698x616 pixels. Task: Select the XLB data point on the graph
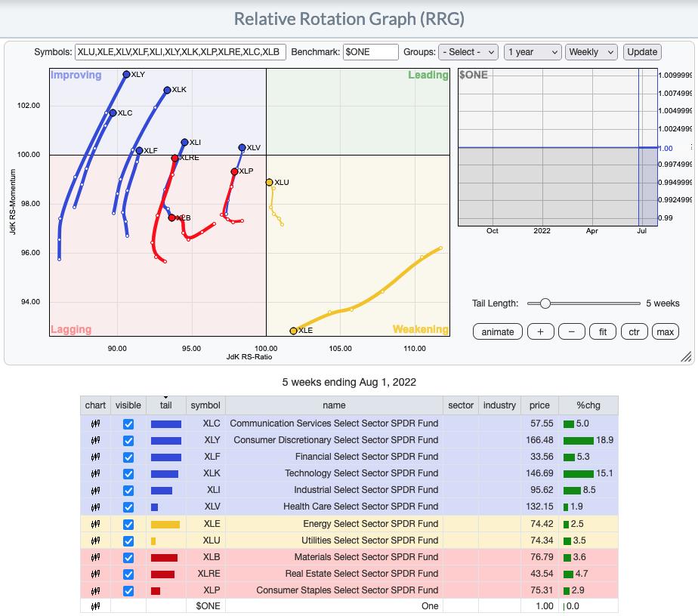[x=171, y=217]
